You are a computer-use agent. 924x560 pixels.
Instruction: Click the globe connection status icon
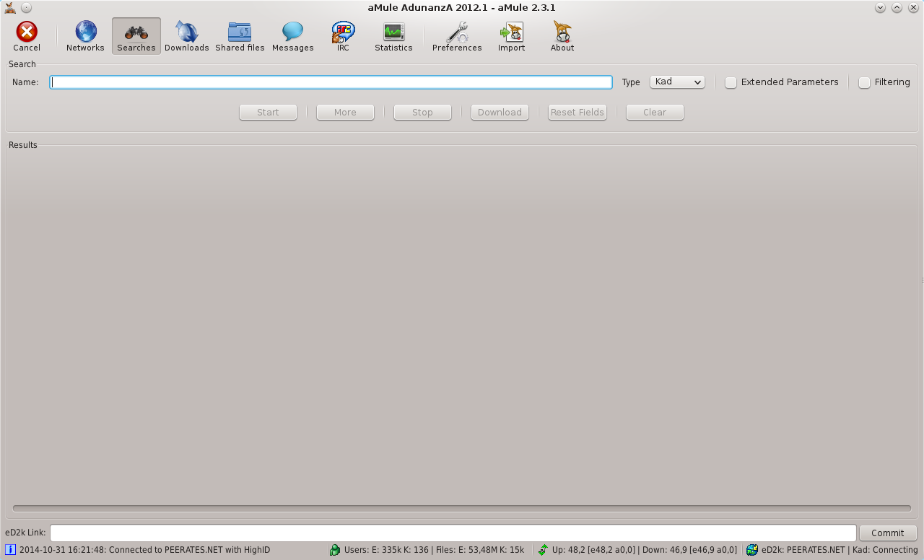752,550
